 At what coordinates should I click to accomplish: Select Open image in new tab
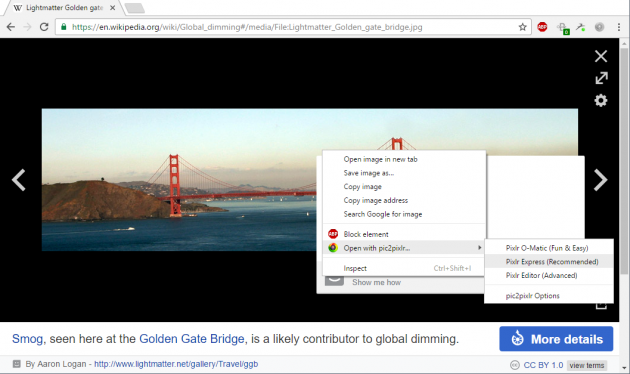tap(404, 159)
